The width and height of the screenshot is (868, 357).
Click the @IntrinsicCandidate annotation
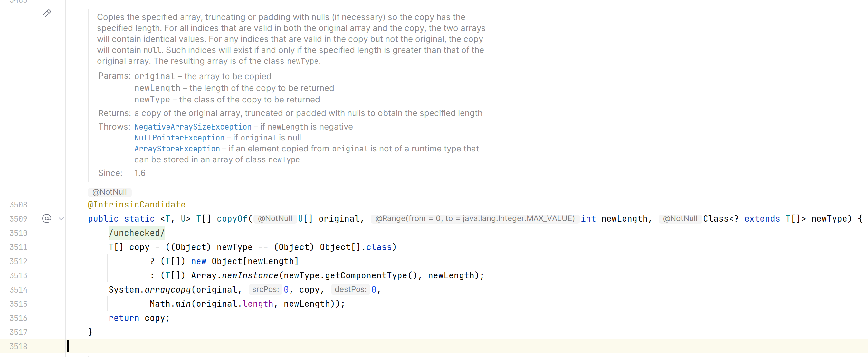(137, 205)
